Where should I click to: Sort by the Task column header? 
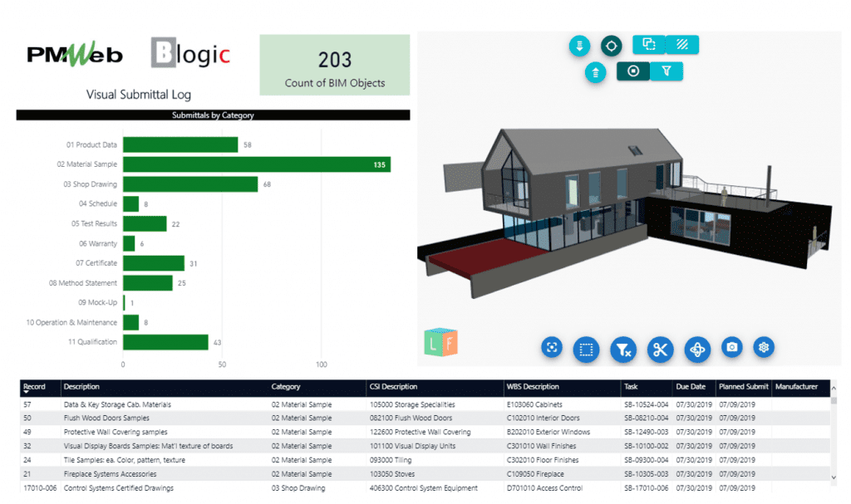(x=647, y=388)
